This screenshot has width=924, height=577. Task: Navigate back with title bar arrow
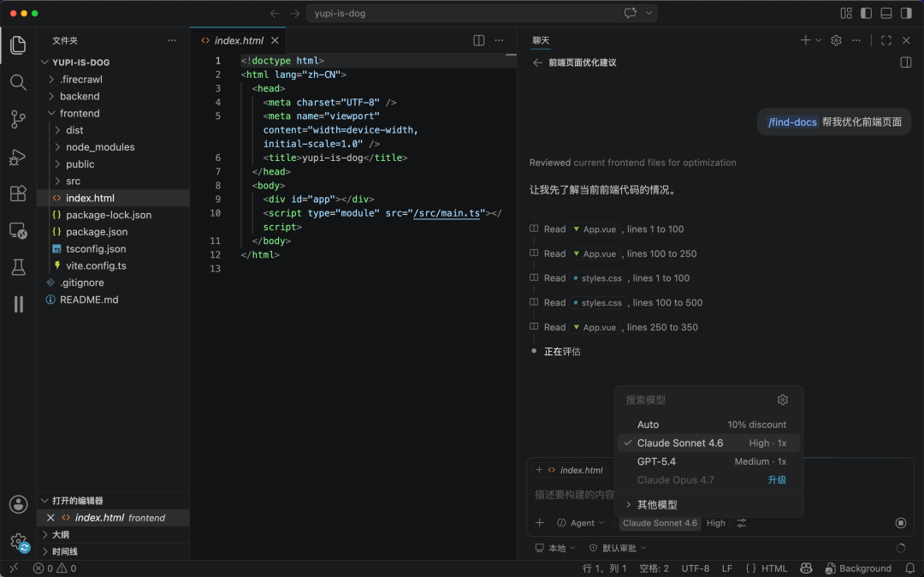(275, 13)
